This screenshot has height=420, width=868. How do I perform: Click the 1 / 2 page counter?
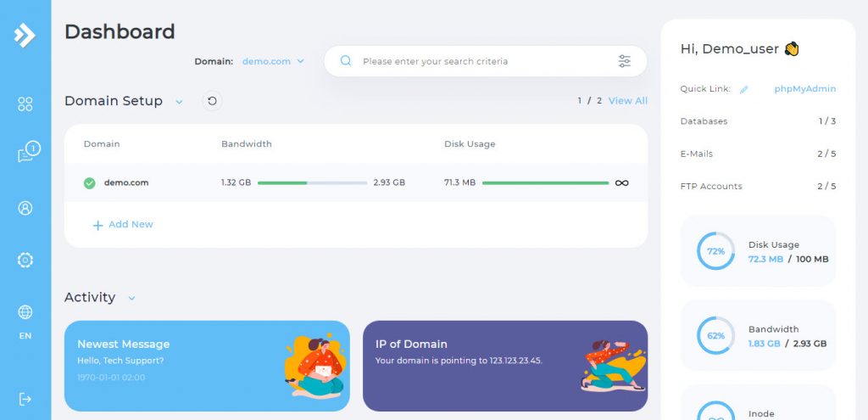pos(590,101)
